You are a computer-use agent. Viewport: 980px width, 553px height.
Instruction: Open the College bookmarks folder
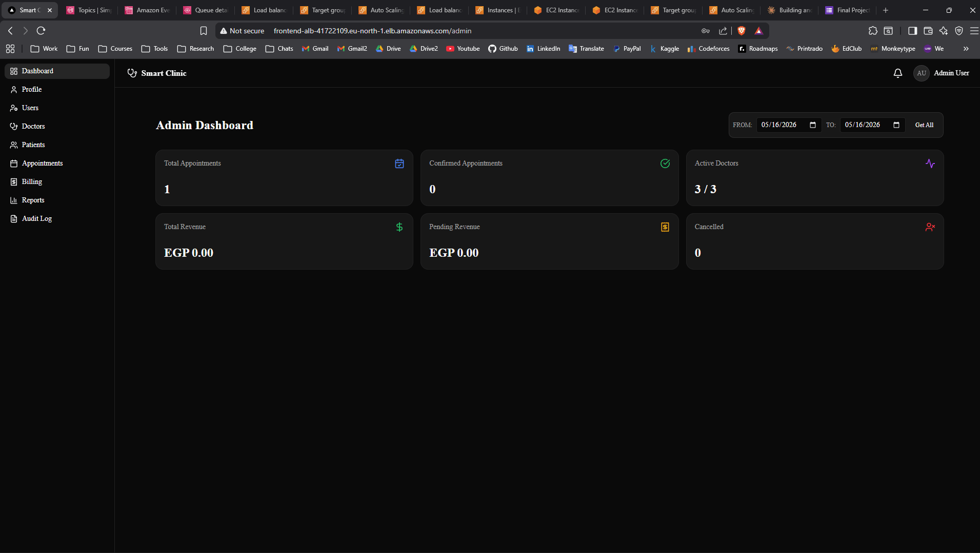click(239, 49)
